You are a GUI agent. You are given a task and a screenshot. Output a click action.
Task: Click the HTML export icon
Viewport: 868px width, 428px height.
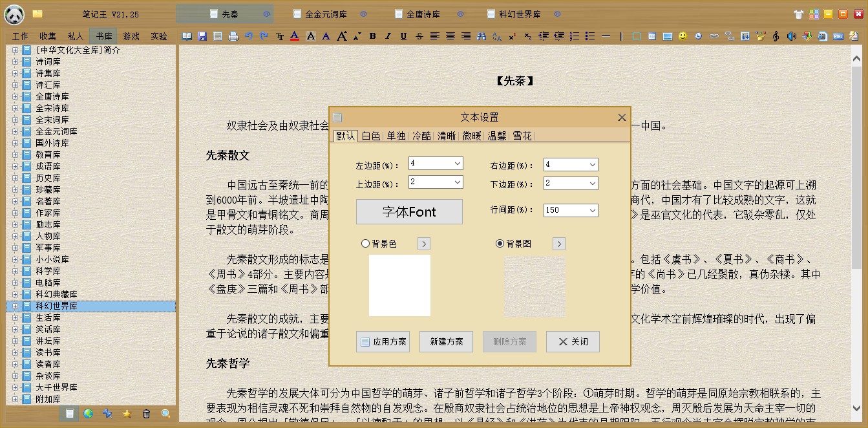pyautogui.click(x=838, y=37)
